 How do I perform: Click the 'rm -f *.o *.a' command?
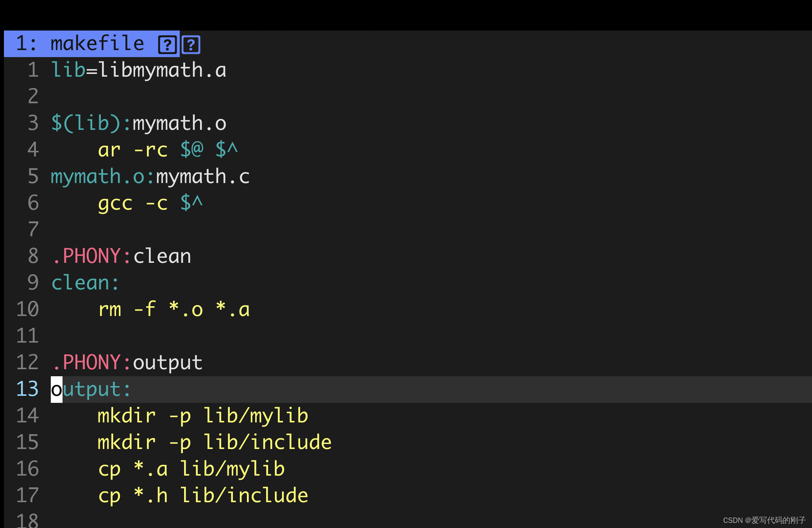click(x=174, y=309)
